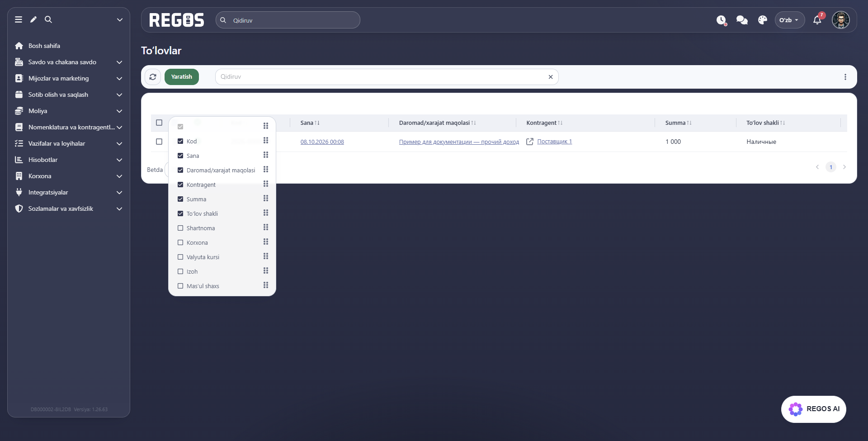
Task: Click the Yaratish button
Action: point(182,77)
